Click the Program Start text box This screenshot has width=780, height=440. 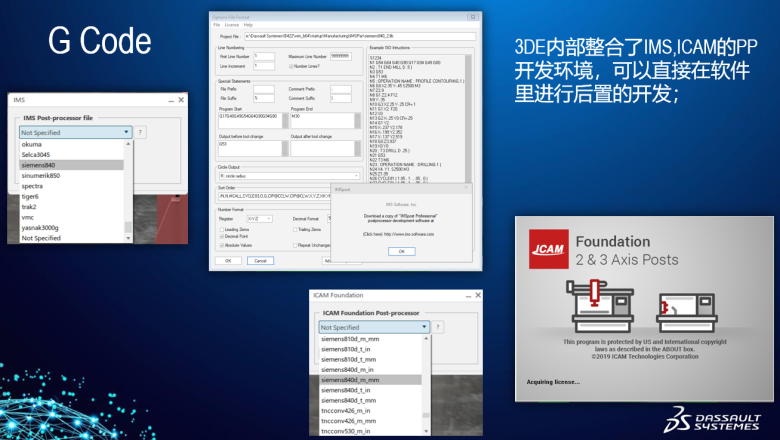click(x=253, y=121)
